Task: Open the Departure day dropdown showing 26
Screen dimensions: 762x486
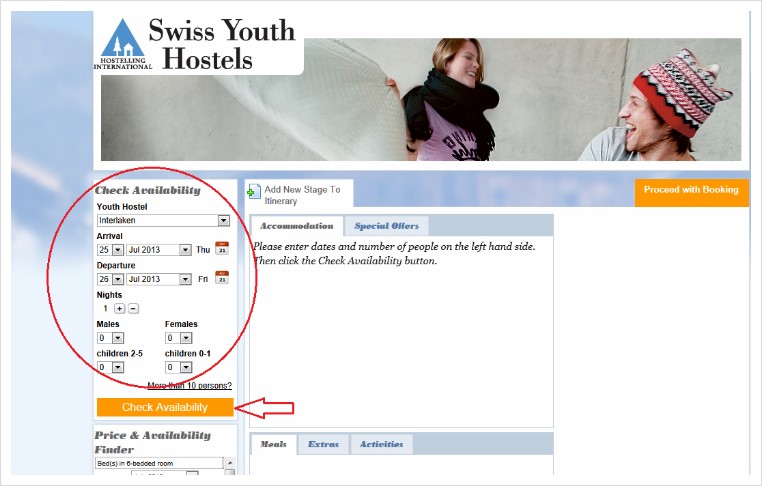Action: point(110,279)
